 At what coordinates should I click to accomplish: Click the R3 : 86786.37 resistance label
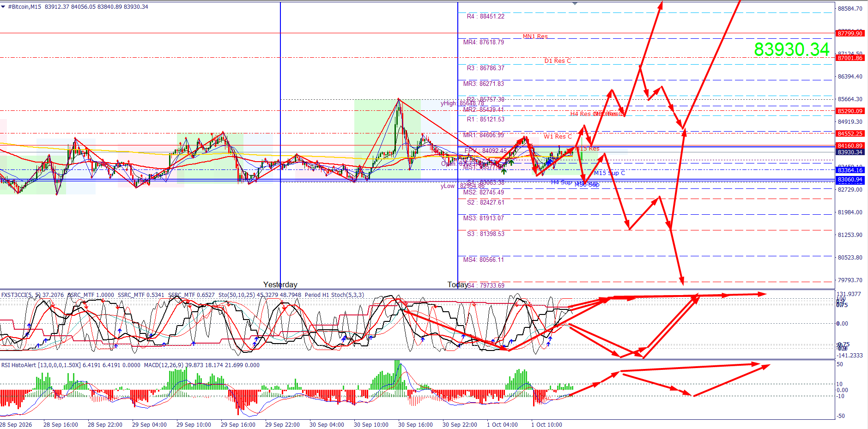pyautogui.click(x=486, y=68)
